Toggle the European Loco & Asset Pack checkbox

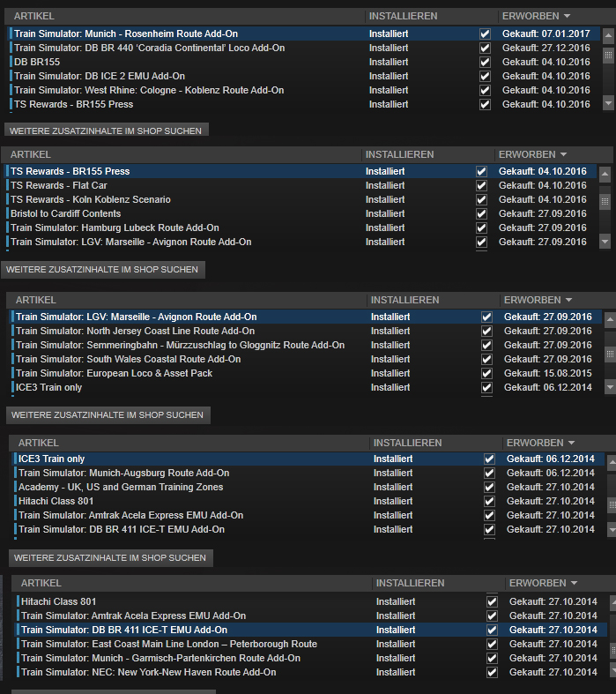pyautogui.click(x=486, y=374)
